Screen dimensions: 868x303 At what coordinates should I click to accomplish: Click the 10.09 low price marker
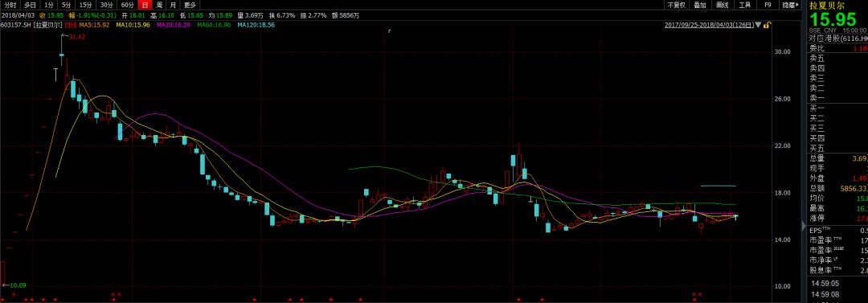point(18,285)
